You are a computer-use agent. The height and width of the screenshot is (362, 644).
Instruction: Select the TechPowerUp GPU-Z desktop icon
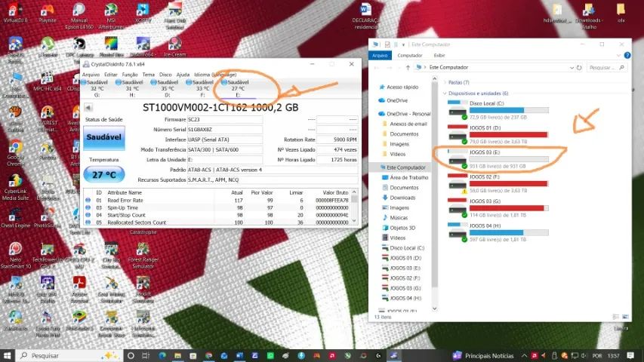pyautogui.click(x=48, y=256)
